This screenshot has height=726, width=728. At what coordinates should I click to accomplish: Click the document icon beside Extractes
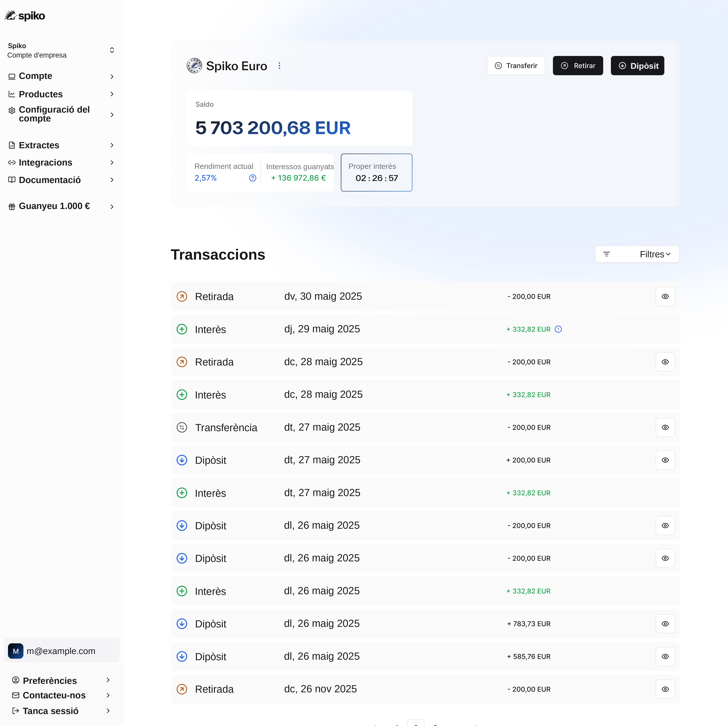tap(12, 145)
